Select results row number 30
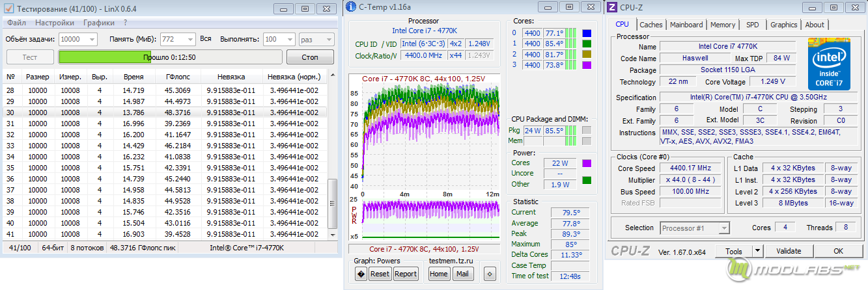This screenshot has width=868, height=290. click(x=165, y=112)
